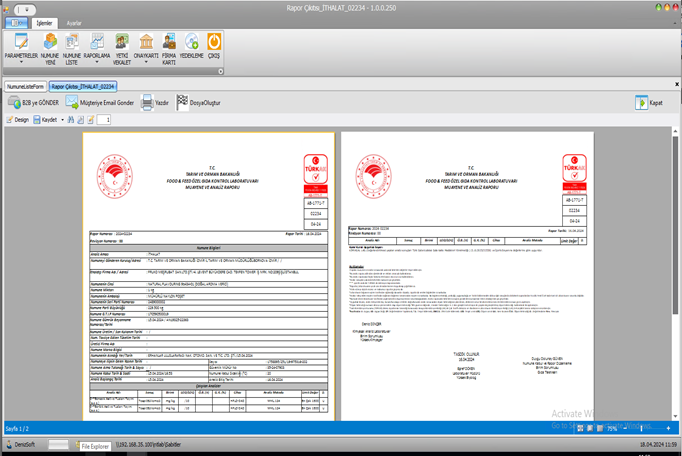Screen dimensions: 682x456
Task: Click the orange ÇIKIŞ power icon
Action: click(214, 42)
